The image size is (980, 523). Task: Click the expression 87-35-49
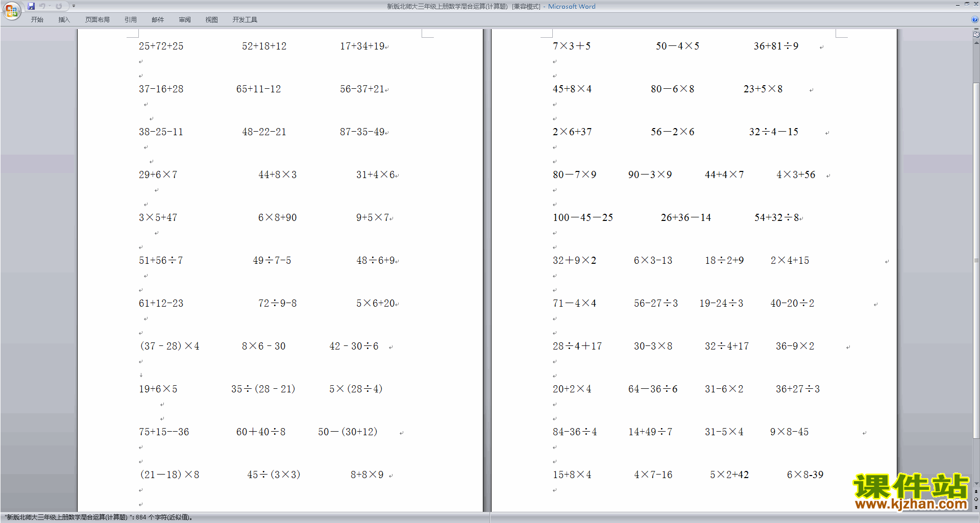[x=362, y=132]
